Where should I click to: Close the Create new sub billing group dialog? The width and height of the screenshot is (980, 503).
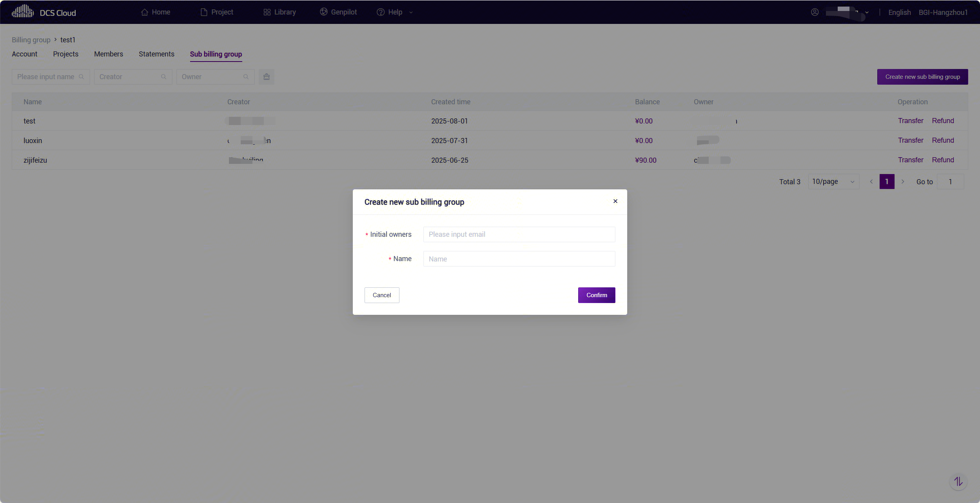pos(615,201)
